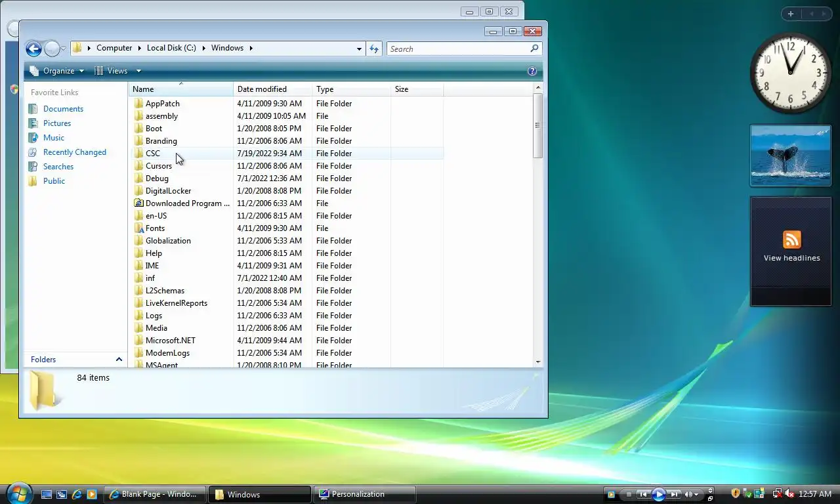This screenshot has height=504, width=840.
Task: Launch Internet Explorer from Quick Launch
Action: coord(77,494)
